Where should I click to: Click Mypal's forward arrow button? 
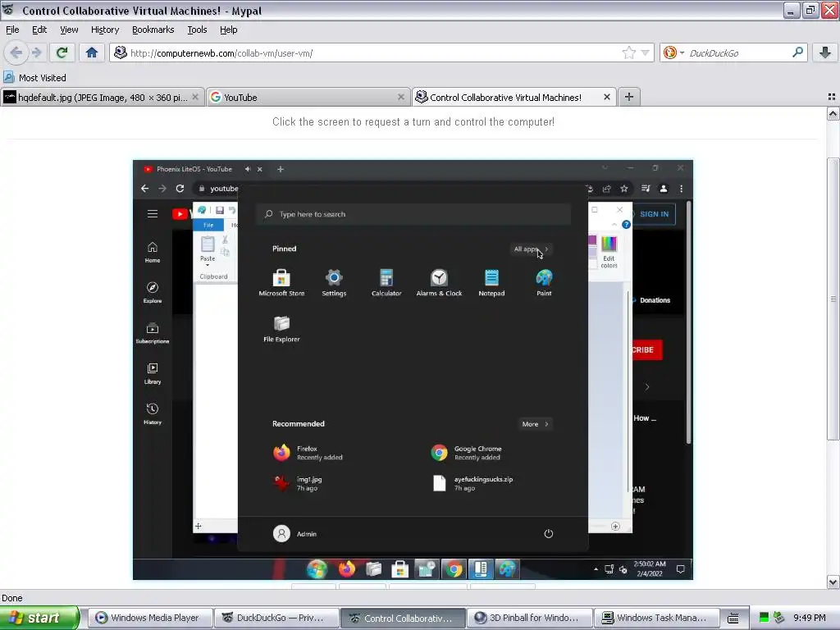(x=36, y=52)
